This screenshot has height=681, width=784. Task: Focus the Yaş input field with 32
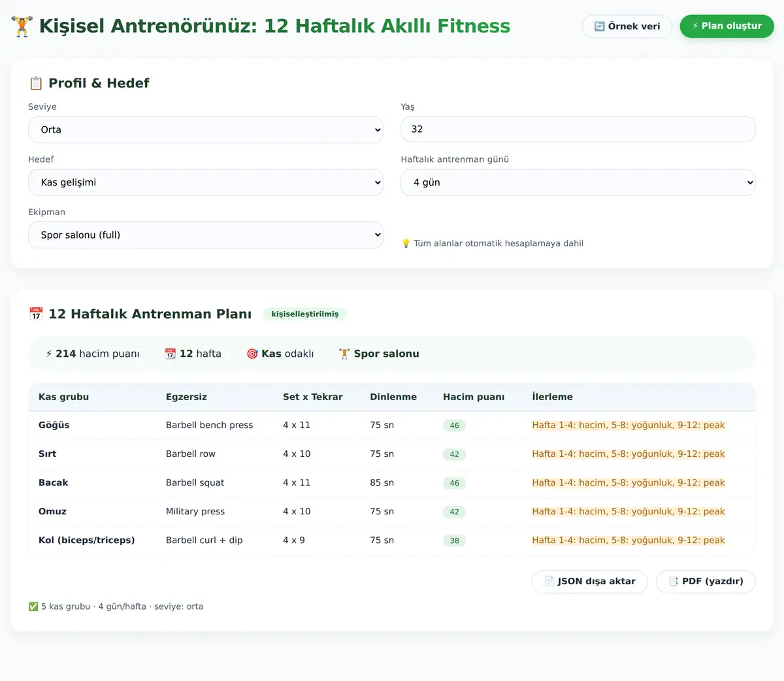(578, 129)
